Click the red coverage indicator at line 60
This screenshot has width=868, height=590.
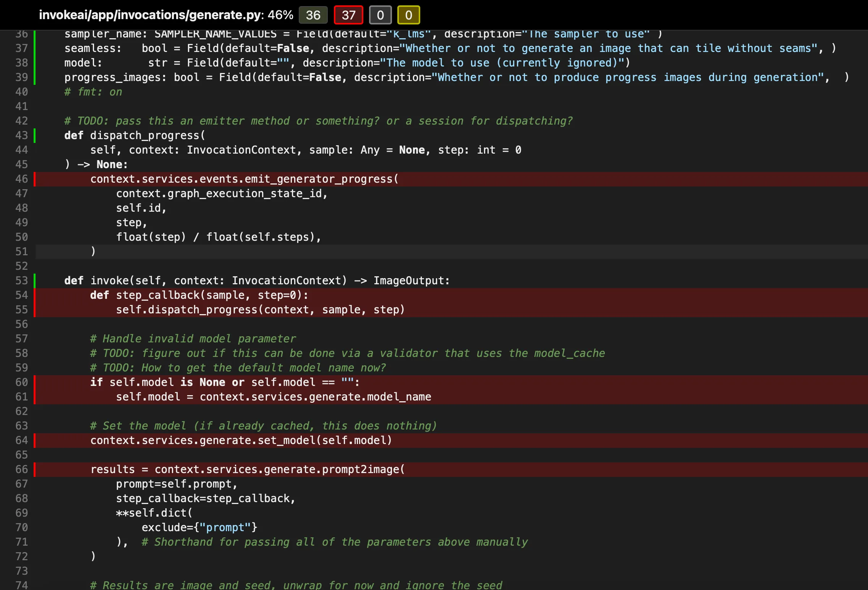tap(35, 382)
